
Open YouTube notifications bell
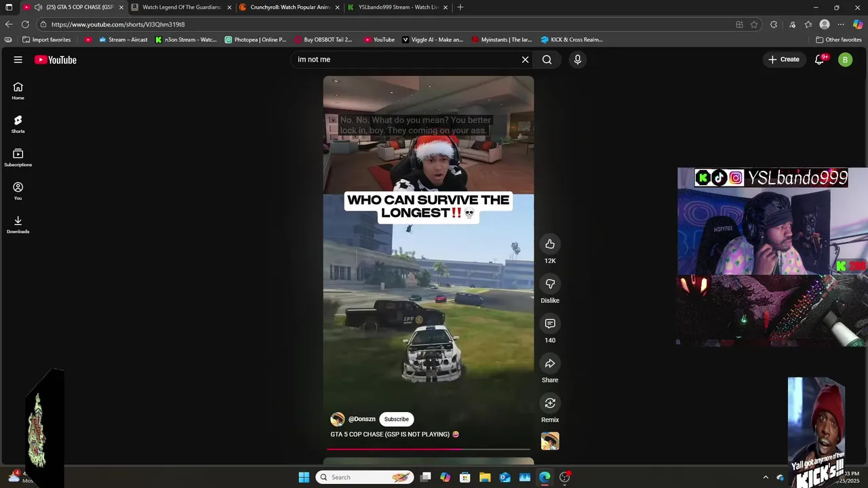coord(819,60)
